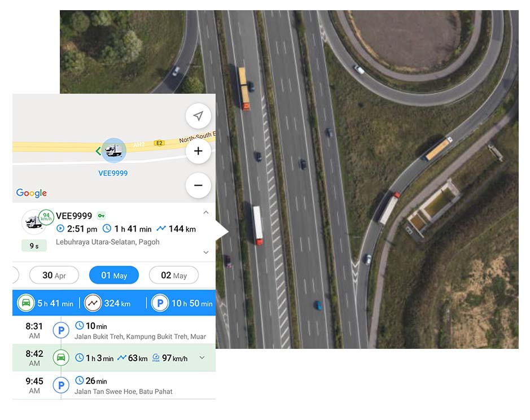This screenshot has height=420, width=530.
Task: Open the 8:31 AM parking event icon
Action: click(61, 330)
